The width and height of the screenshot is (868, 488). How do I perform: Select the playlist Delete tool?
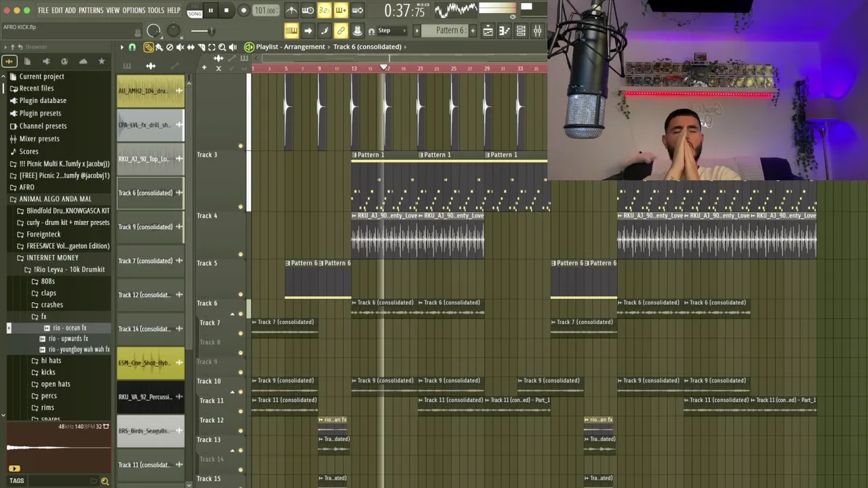[170, 47]
